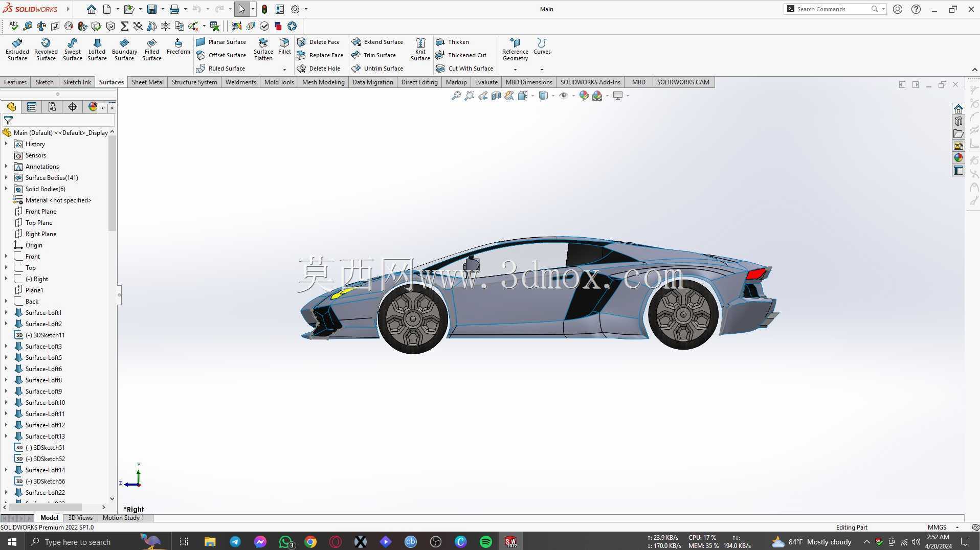Expand the Annotations tree node
Image resolution: width=980 pixels, height=550 pixels.
pyautogui.click(x=6, y=167)
